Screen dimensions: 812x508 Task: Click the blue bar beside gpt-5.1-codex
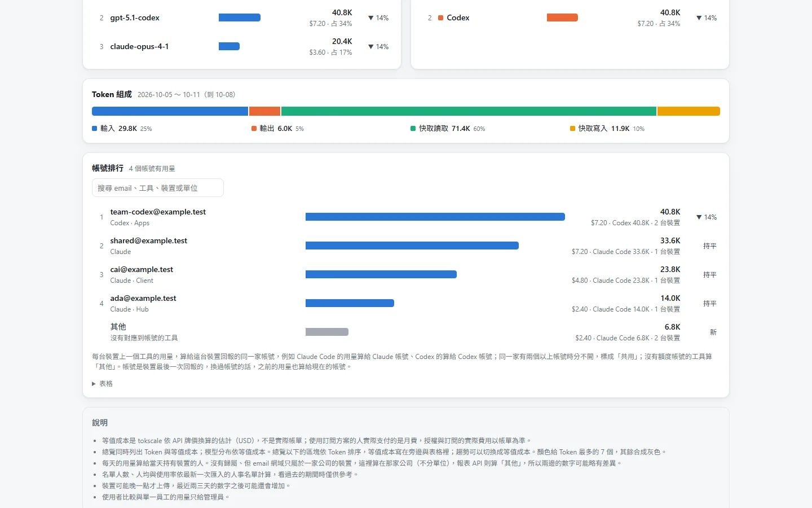pos(240,17)
